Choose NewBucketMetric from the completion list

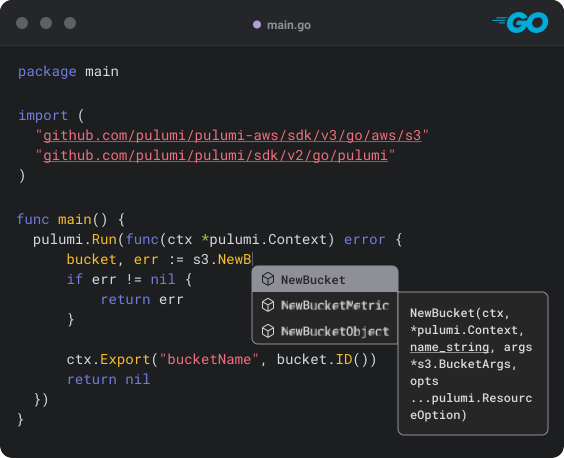pos(325,305)
